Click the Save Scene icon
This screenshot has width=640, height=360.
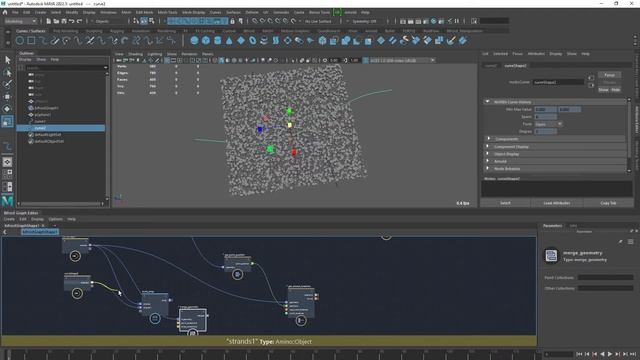click(64, 21)
